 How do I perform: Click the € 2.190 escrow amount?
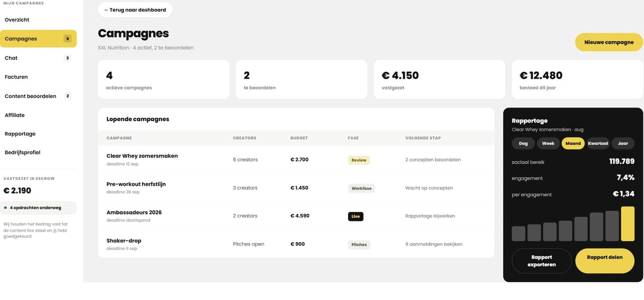point(17,191)
